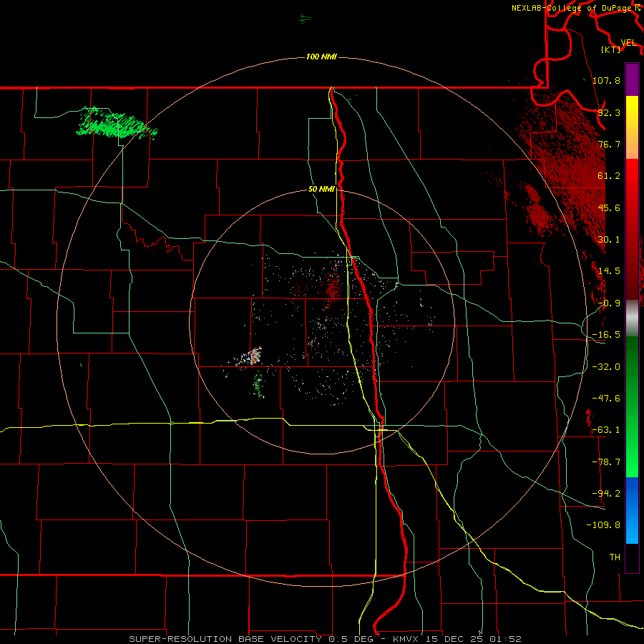
Task: Click the [KT] units label
Action: coord(611,49)
